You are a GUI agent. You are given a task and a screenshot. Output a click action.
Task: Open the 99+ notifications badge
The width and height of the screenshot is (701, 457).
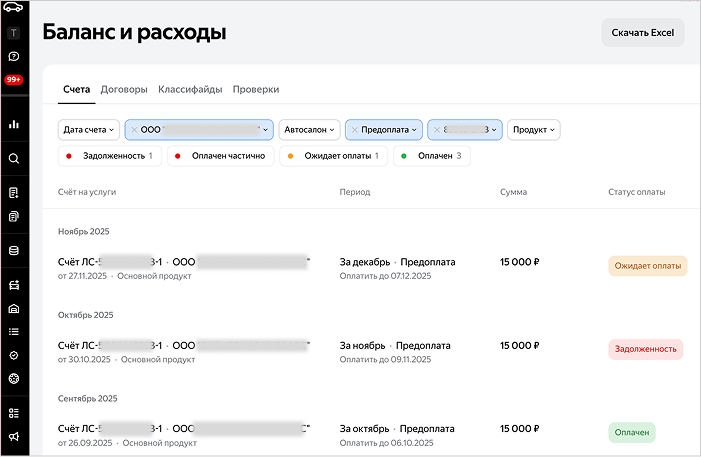coord(13,80)
